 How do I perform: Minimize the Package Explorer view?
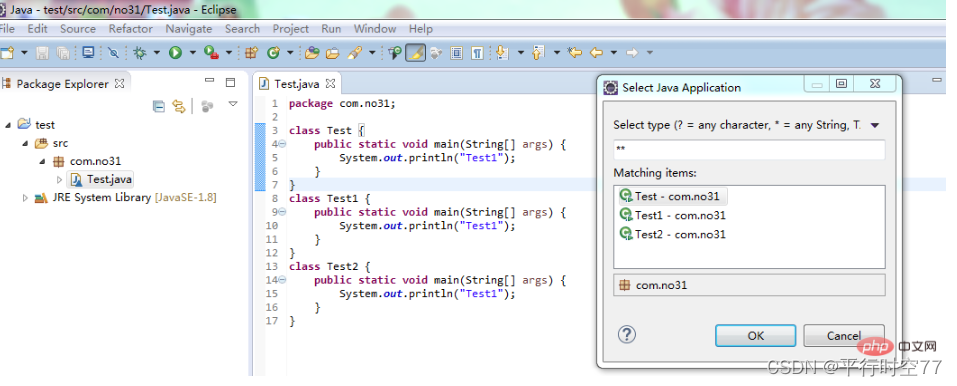click(209, 81)
